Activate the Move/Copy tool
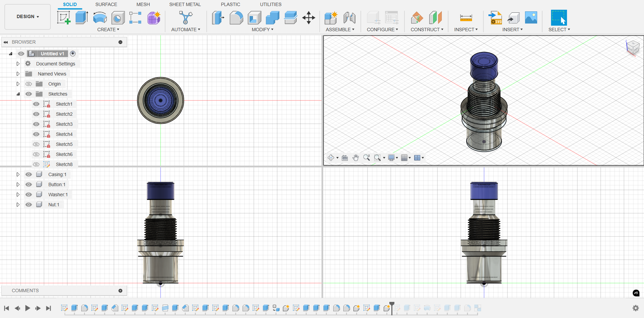Screen dimensions: 644x318 click(309, 18)
